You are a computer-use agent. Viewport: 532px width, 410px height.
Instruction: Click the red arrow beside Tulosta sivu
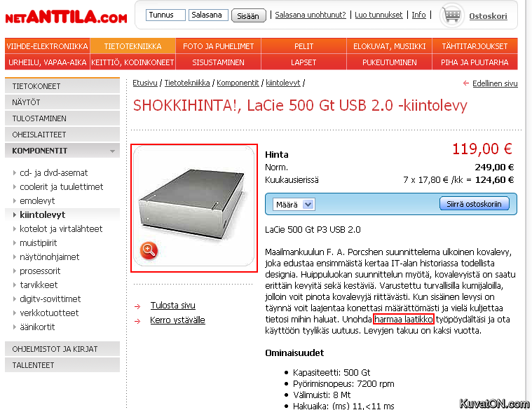pos(137,306)
